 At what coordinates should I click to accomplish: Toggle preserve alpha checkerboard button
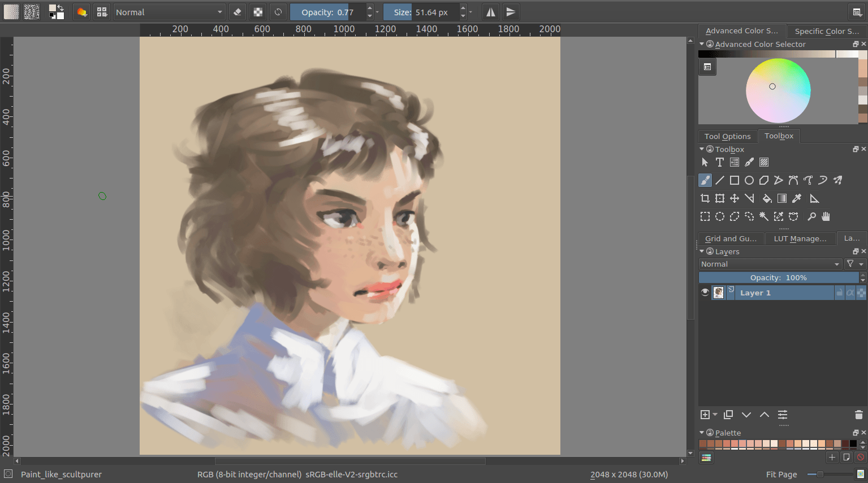(258, 12)
